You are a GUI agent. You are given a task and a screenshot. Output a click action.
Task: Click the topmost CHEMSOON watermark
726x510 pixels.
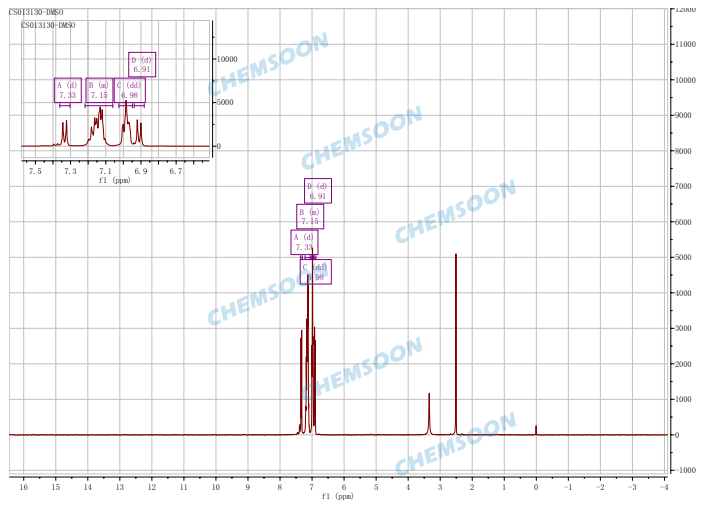268,64
